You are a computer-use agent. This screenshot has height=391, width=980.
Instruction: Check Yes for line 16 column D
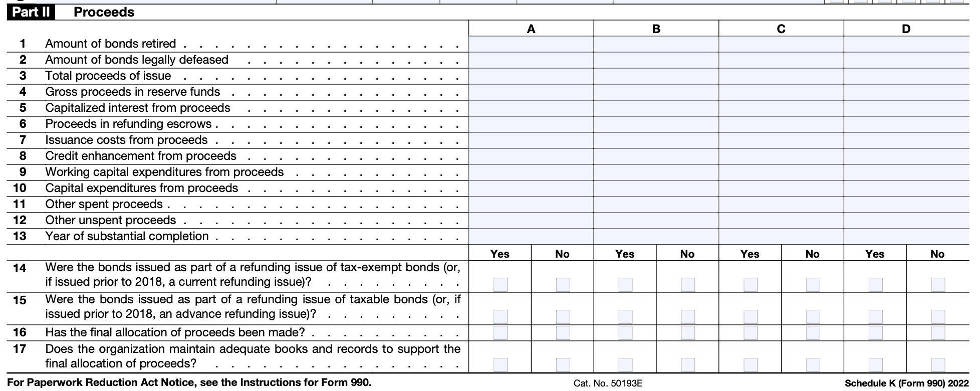(x=875, y=333)
